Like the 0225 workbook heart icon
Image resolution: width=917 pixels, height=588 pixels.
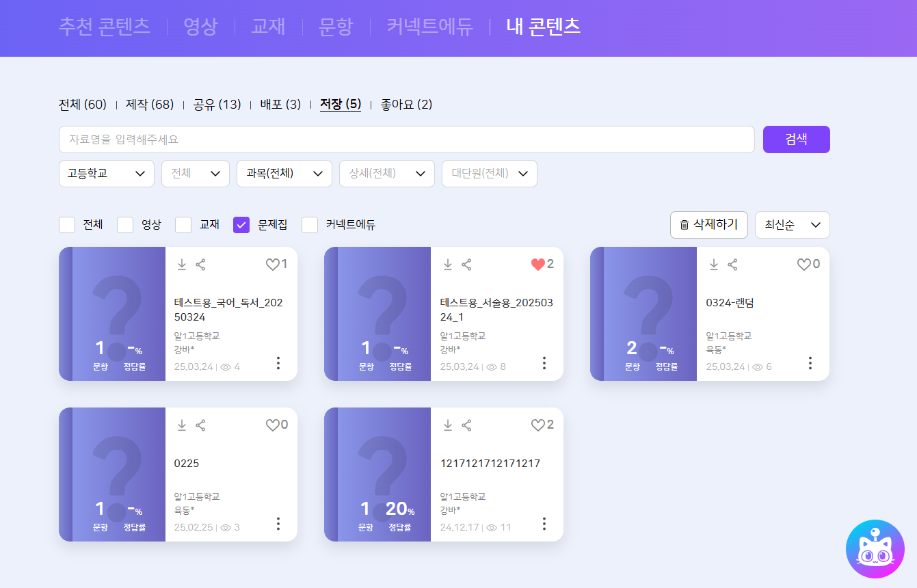click(x=272, y=425)
